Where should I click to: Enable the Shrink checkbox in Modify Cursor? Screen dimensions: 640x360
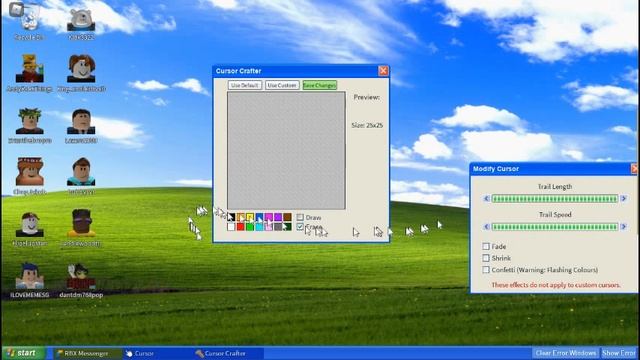tap(486, 258)
